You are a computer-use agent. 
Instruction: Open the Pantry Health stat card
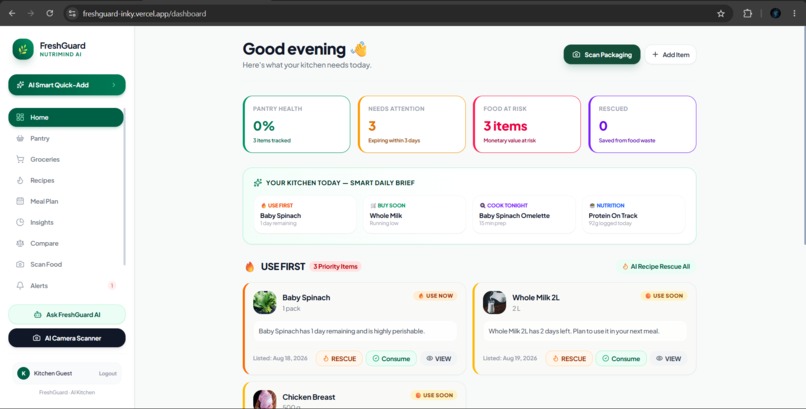pyautogui.click(x=297, y=124)
